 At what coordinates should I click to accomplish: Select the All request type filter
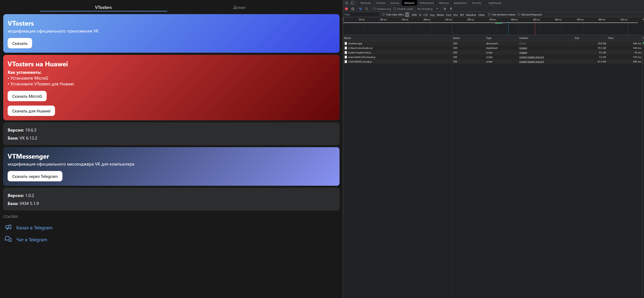(x=407, y=15)
